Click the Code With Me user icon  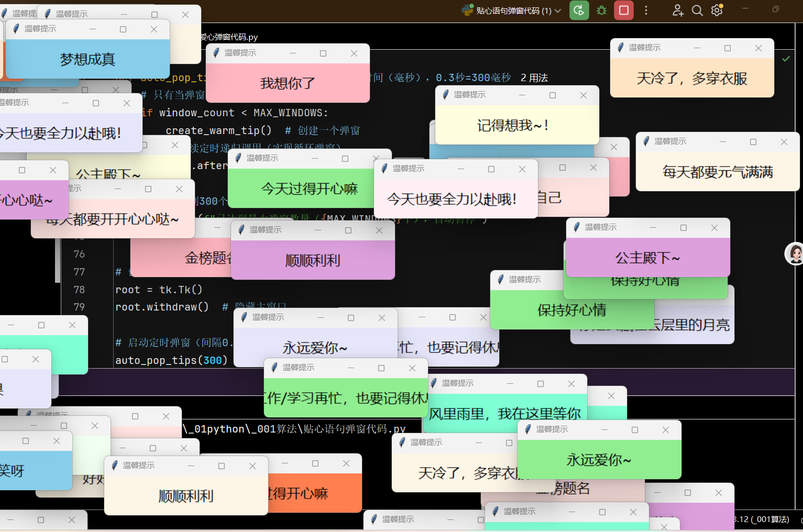pos(678,10)
